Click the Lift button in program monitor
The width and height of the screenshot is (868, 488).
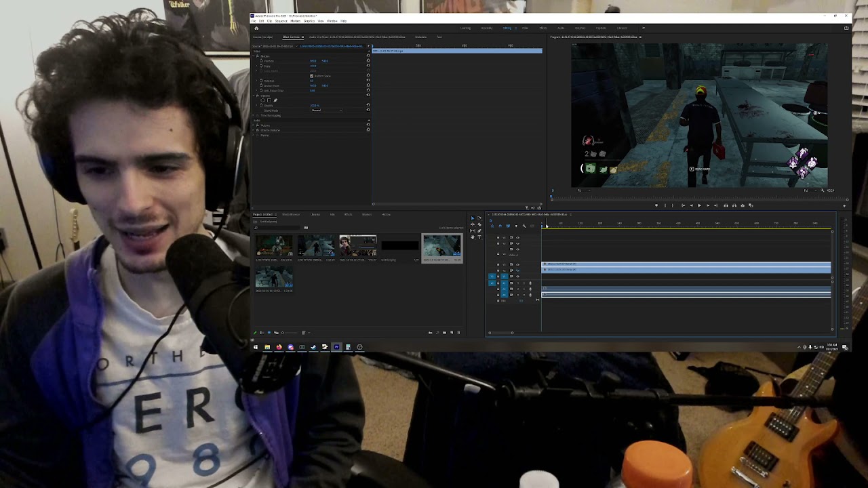pos(726,205)
